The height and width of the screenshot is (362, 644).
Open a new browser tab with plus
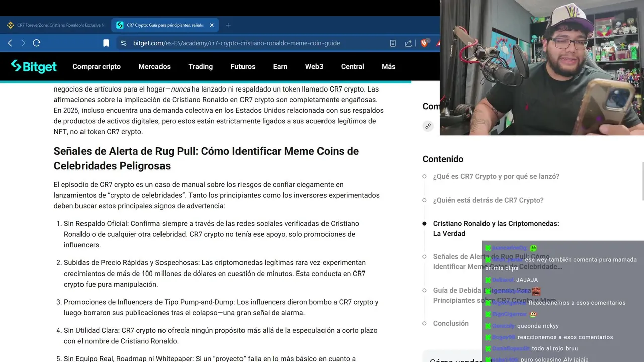tap(228, 25)
